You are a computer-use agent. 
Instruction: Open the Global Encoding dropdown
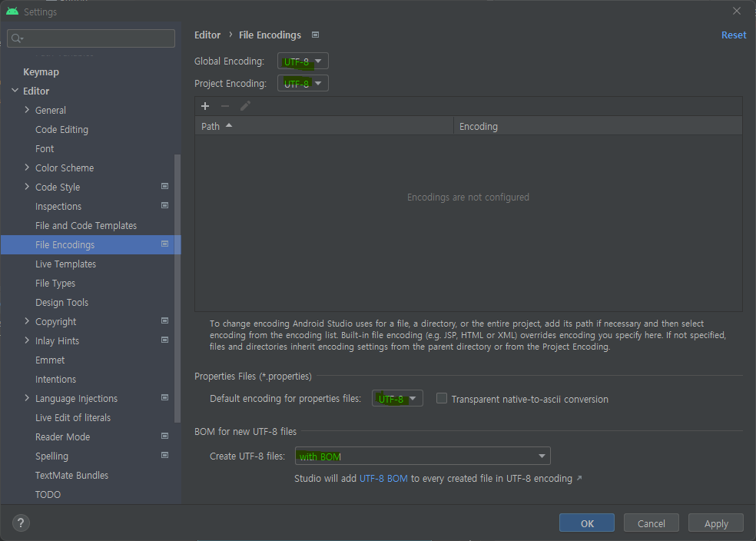click(x=303, y=61)
